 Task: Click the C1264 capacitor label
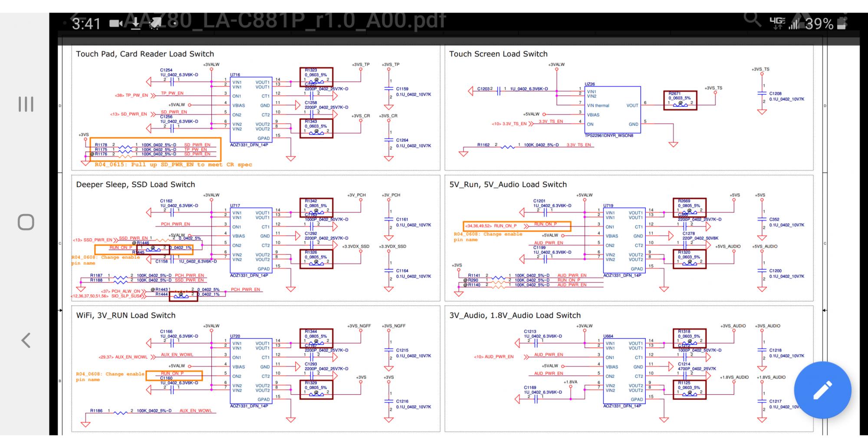pos(402,140)
